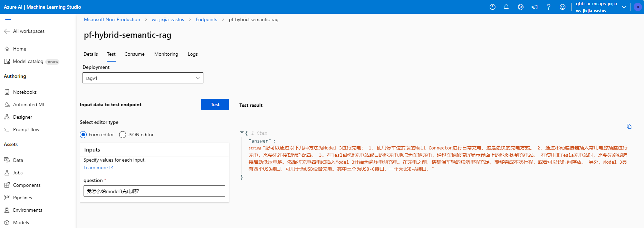Open the Deployment ragv1 dropdown
This screenshot has height=228, width=644.
(143, 78)
